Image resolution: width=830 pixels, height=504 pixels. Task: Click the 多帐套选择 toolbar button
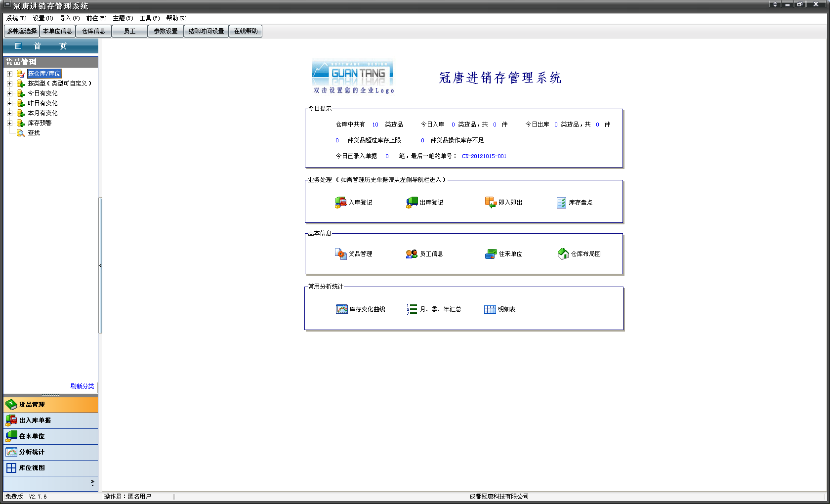click(x=22, y=31)
